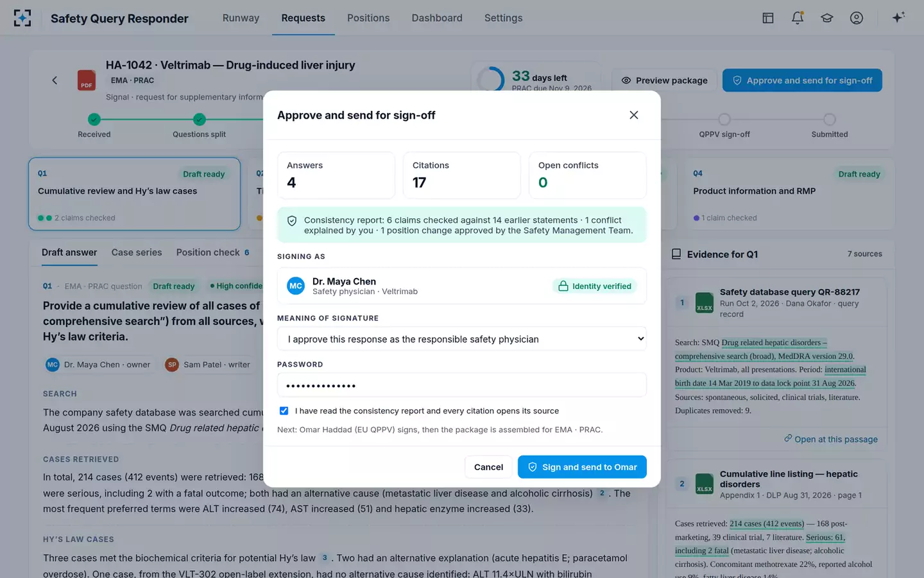Screen dimensions: 924x578
Task: Switch to the Draft answer tab
Action: [x=69, y=252]
